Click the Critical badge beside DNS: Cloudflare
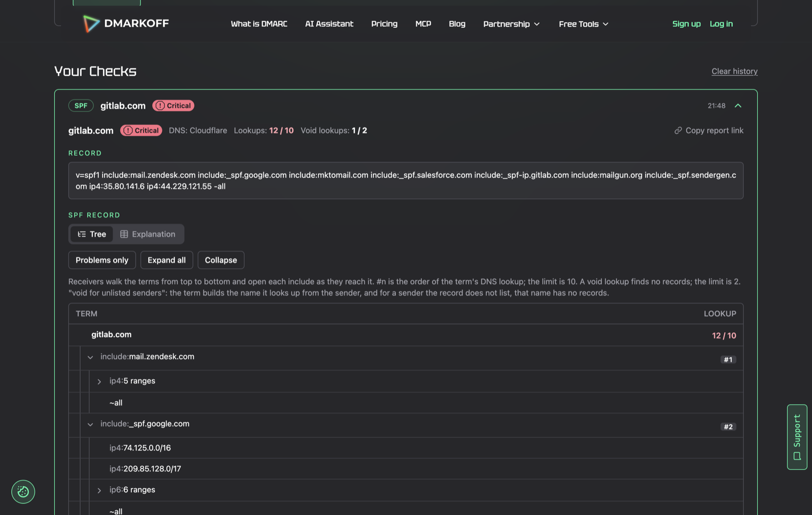 pyautogui.click(x=141, y=131)
